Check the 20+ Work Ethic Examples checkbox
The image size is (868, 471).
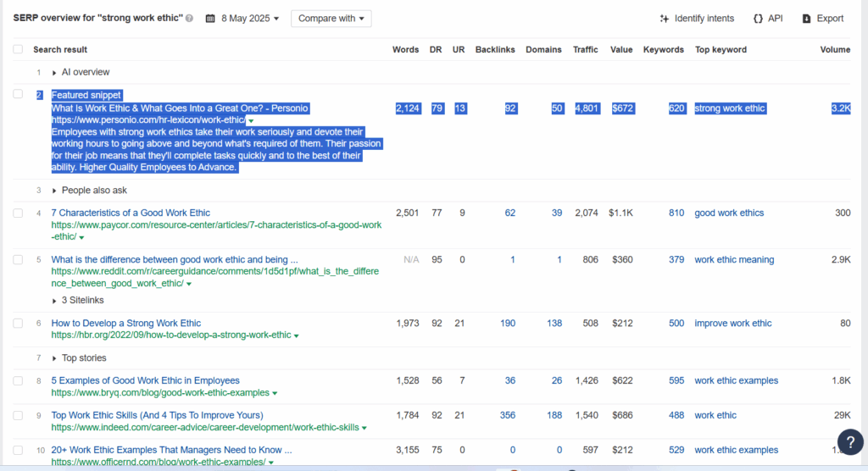pos(19,450)
